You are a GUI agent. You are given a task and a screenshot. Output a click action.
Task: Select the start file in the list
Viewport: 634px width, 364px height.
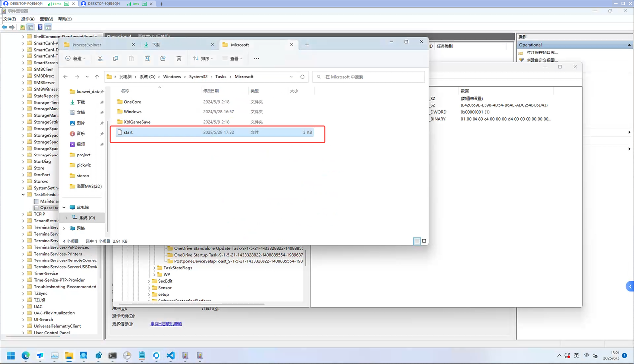point(128,132)
